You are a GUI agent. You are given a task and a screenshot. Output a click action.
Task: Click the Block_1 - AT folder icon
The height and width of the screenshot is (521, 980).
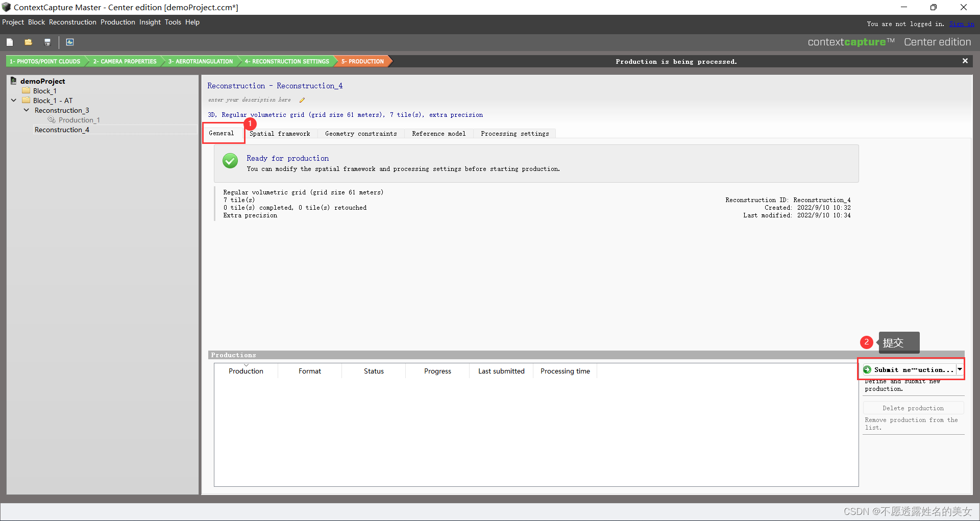(x=26, y=101)
